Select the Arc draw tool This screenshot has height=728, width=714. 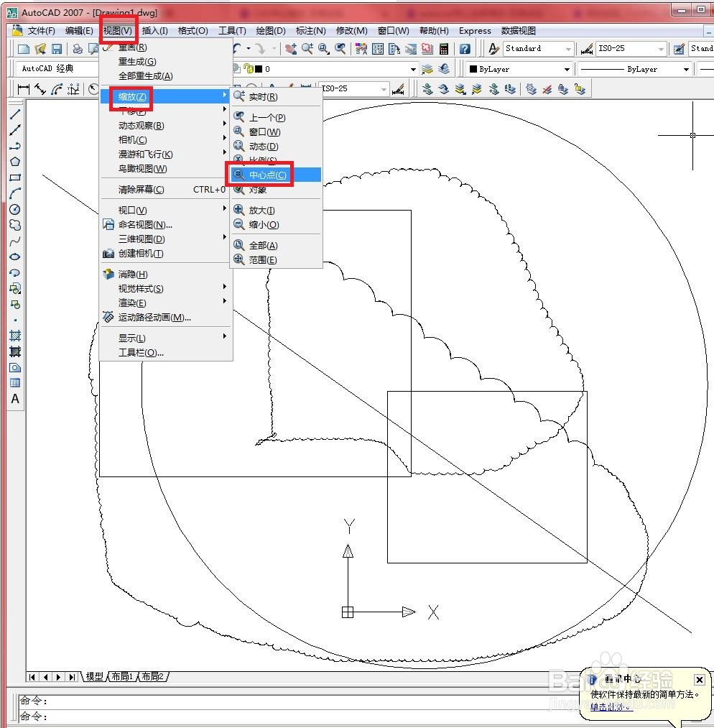(x=15, y=193)
